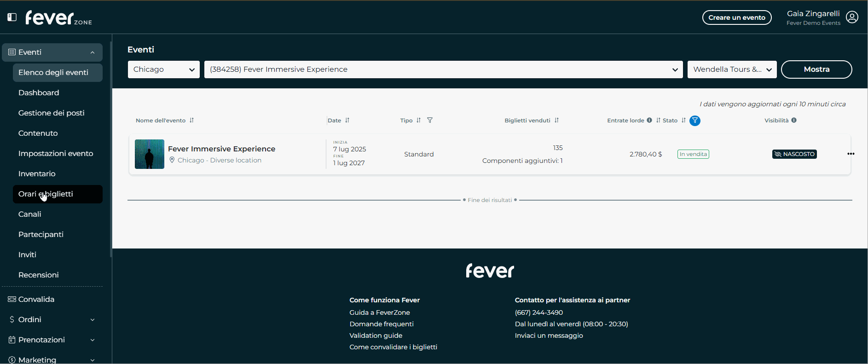Sort events by Date column

347,121
